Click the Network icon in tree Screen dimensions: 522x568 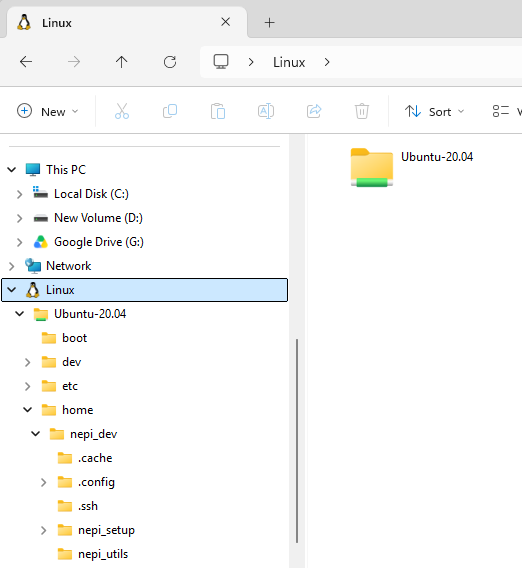[33, 266]
